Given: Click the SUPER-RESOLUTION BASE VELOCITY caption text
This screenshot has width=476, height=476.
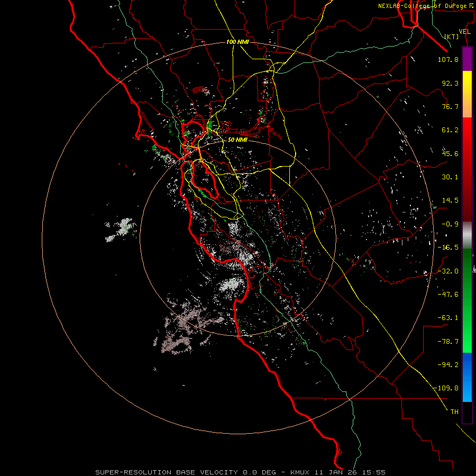Looking at the screenshot, I should pos(167,472).
